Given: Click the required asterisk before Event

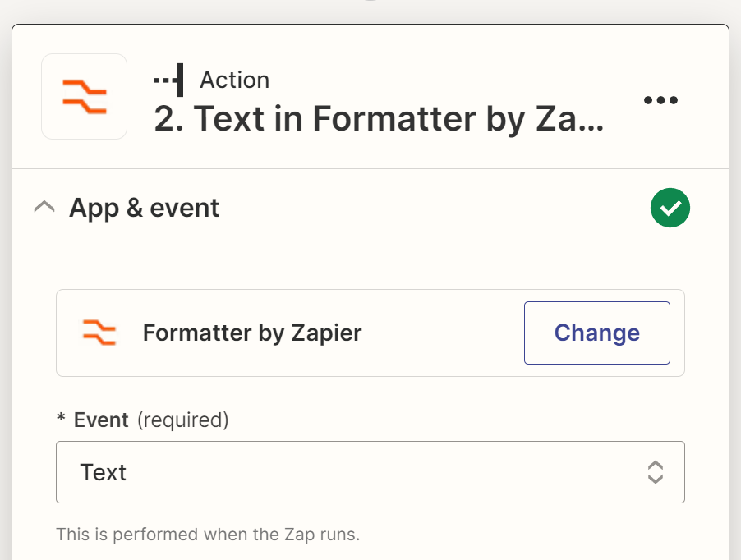Looking at the screenshot, I should (x=61, y=420).
